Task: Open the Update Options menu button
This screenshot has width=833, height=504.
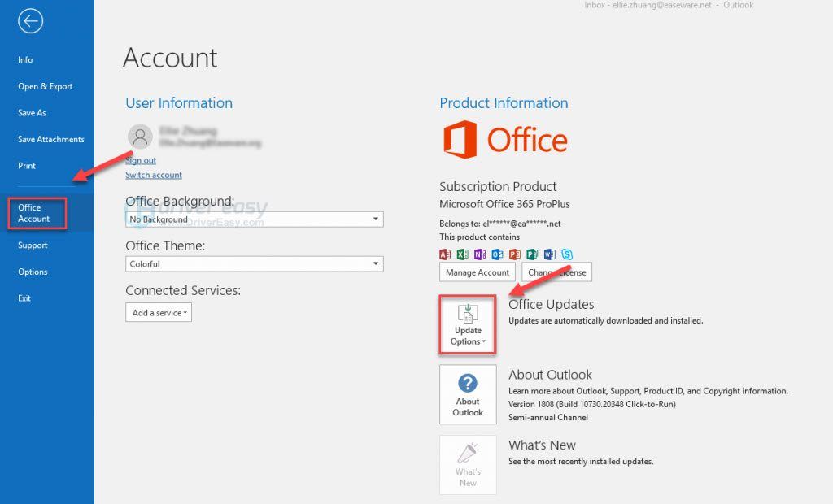Action: point(468,324)
